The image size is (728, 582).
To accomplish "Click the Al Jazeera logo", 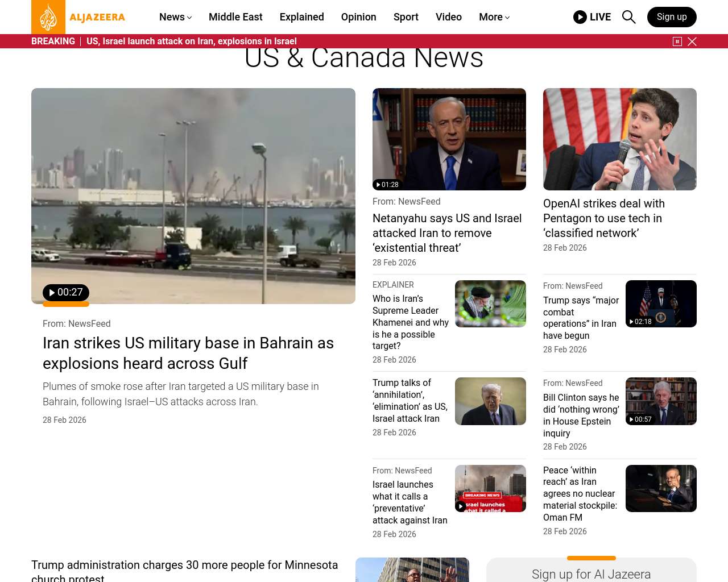I will [x=78, y=17].
